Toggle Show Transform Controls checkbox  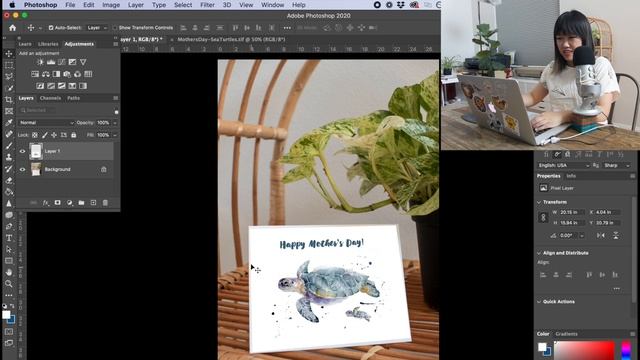coord(115,28)
